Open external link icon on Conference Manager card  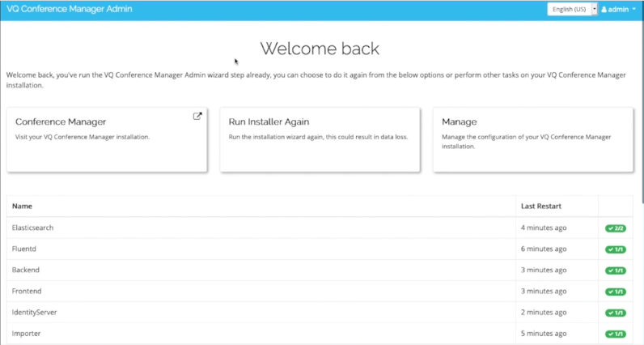point(197,117)
